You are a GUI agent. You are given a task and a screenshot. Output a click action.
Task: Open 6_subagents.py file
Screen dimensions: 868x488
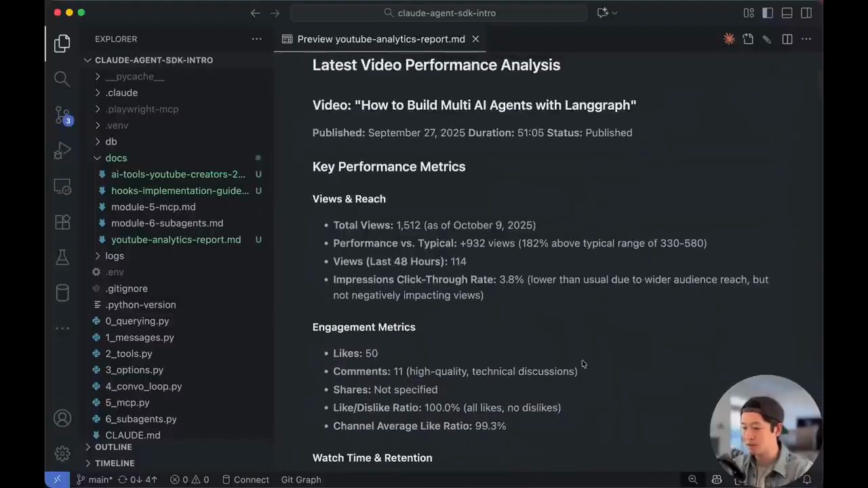pos(141,419)
